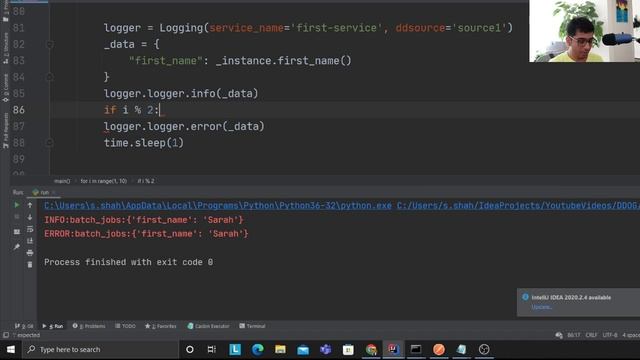The height and width of the screenshot is (360, 640).
Task: Close the 'run' tab
Action: click(54, 192)
